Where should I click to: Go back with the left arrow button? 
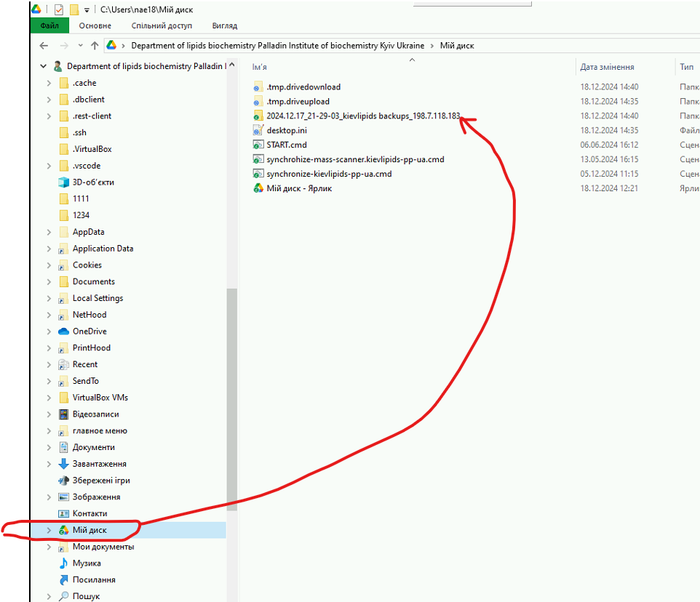[x=44, y=45]
